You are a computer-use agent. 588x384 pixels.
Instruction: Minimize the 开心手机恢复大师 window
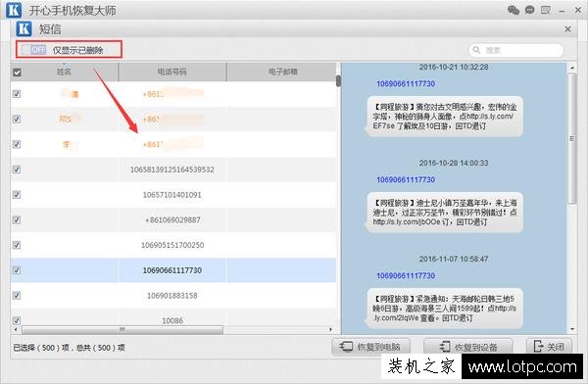click(x=562, y=11)
